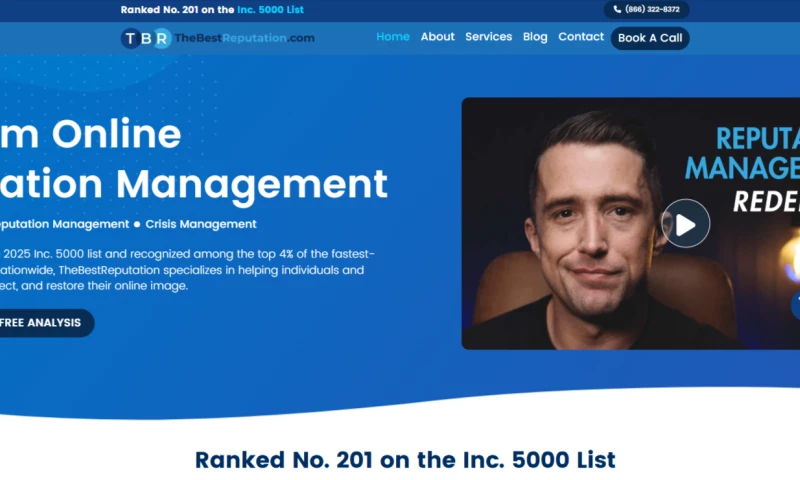Open the Services menu
Screen dimensions: 800x480
488,37
